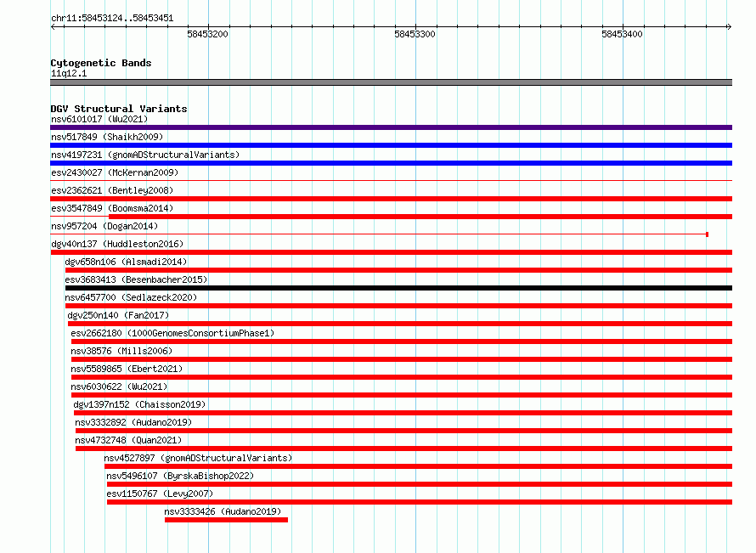
Task: Click the black esv3683413 variant bar
Action: click(x=398, y=288)
